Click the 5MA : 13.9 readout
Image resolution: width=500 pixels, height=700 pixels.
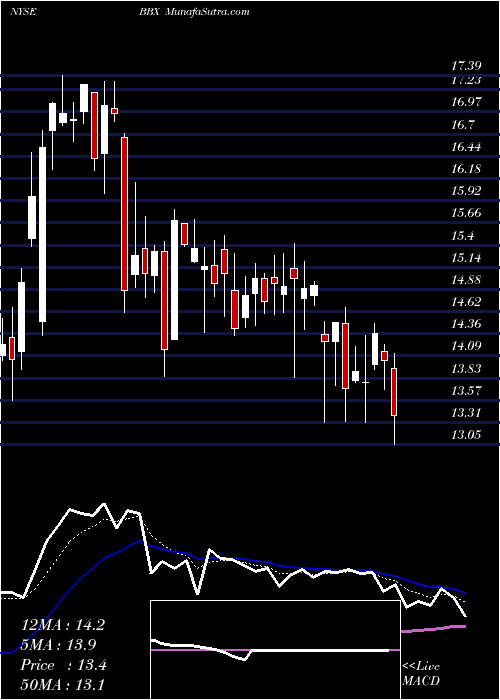coord(59,645)
